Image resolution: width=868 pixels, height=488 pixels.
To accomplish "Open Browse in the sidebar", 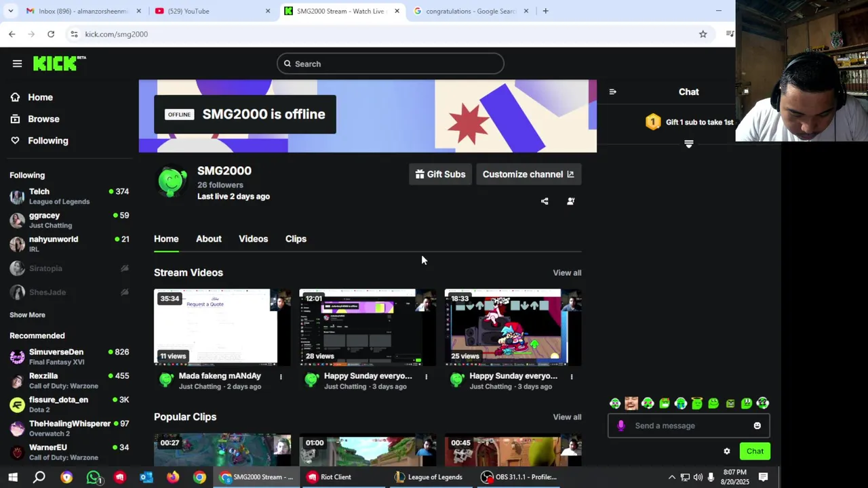I will tap(35, 119).
